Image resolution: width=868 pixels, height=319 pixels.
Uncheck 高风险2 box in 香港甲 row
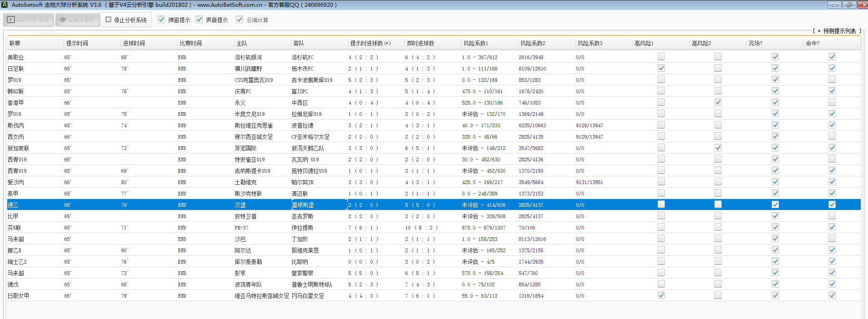pos(718,102)
